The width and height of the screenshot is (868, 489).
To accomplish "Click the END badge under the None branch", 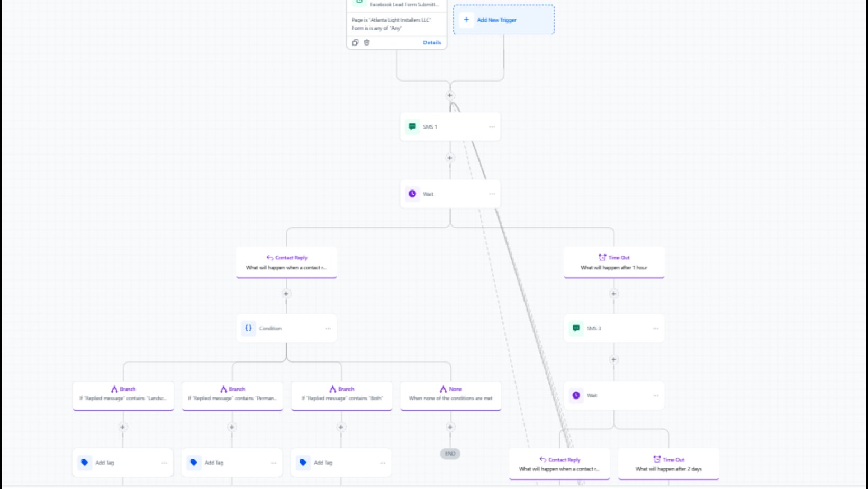I will pyautogui.click(x=450, y=454).
